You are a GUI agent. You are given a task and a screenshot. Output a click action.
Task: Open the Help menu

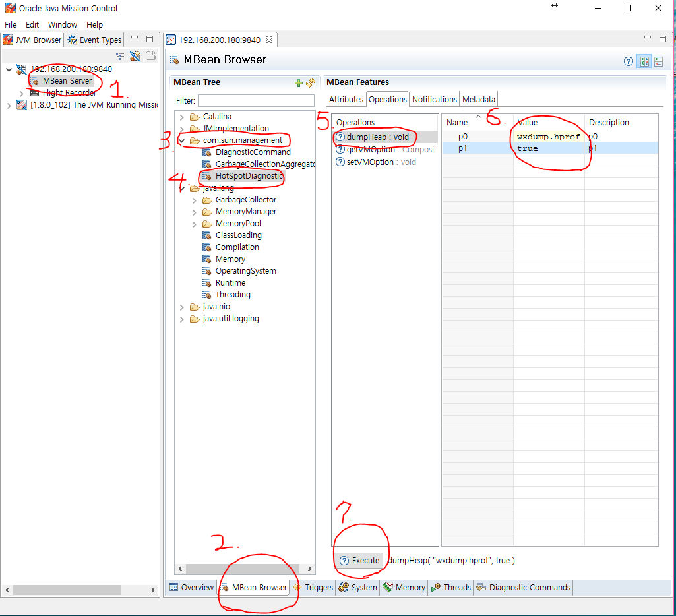click(94, 24)
